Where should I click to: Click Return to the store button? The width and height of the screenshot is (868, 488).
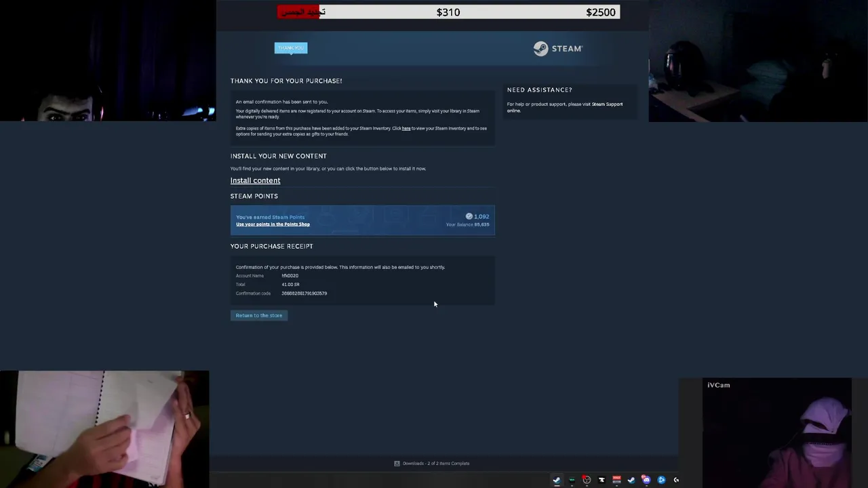pos(259,315)
